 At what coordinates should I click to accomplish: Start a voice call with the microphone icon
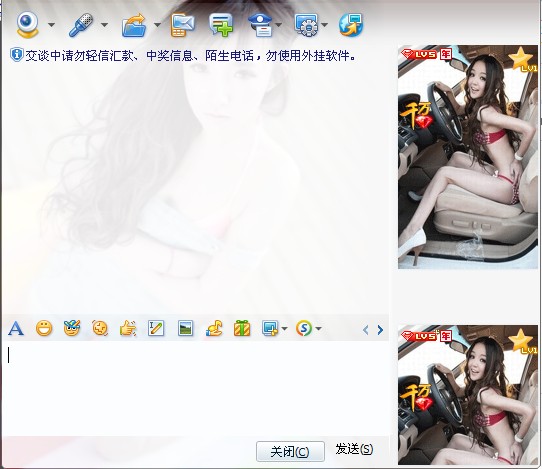[81, 25]
